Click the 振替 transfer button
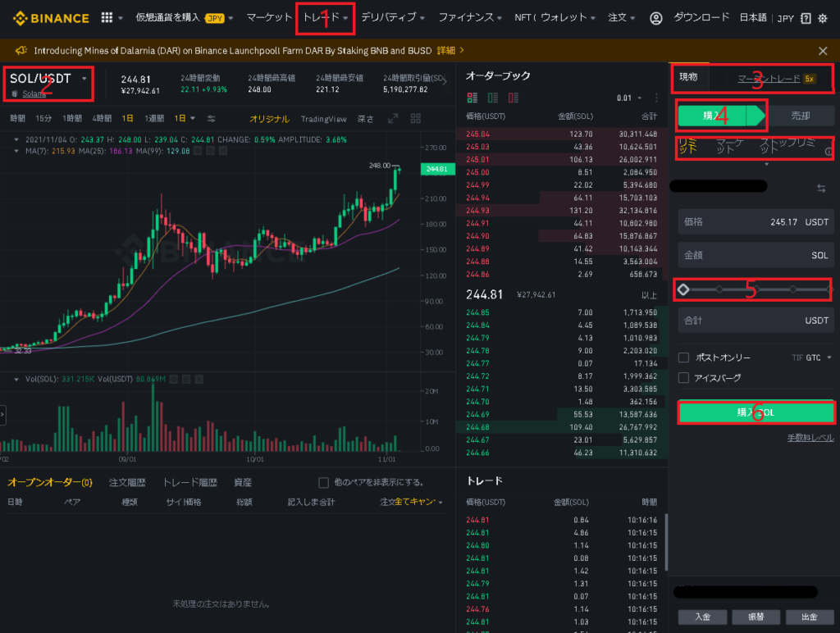Viewport: 840px width, 633px height. tap(756, 617)
